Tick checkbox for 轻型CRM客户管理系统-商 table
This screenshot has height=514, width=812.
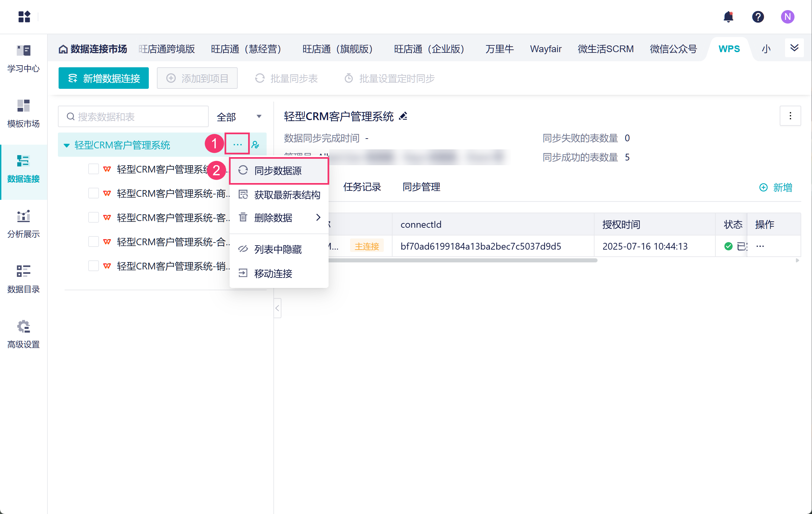coord(93,193)
